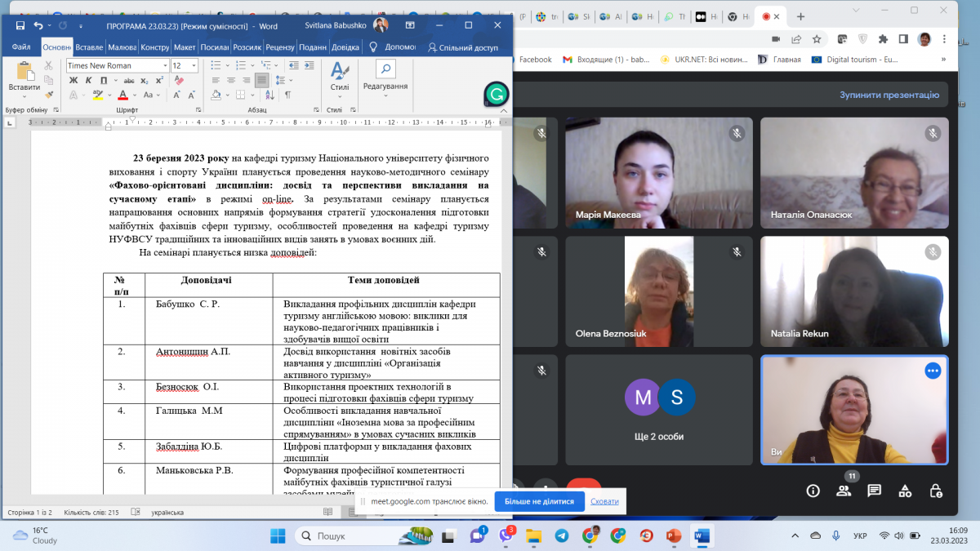Open the font size 12 dropdown

[192, 65]
